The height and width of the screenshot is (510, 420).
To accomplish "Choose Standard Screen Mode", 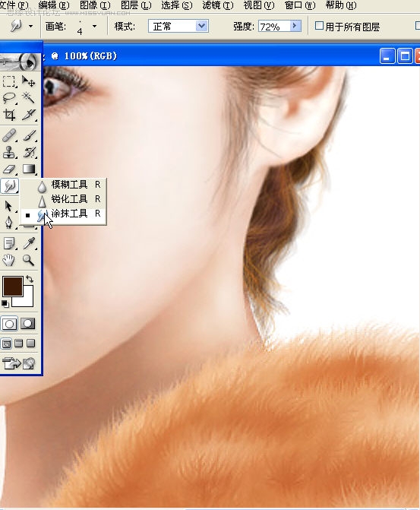I will 7,344.
